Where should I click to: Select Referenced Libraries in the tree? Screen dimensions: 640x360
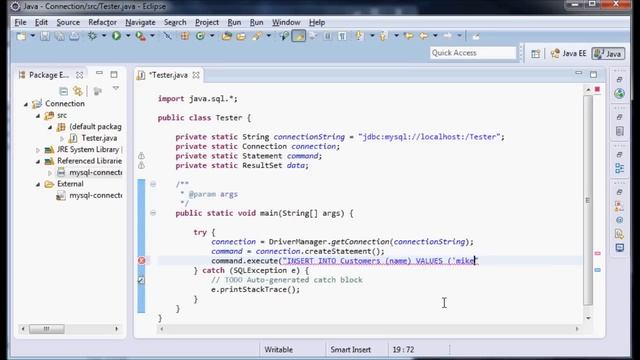click(89, 161)
